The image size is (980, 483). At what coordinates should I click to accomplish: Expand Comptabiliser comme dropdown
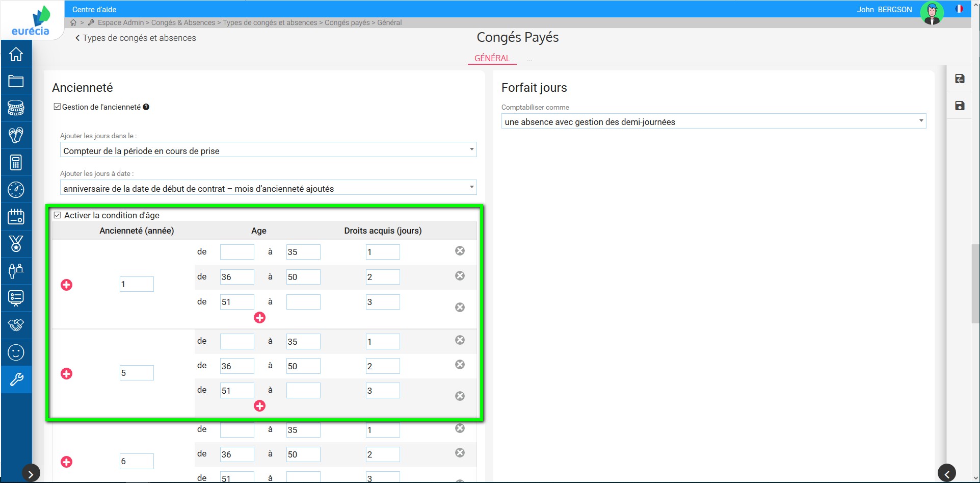713,121
